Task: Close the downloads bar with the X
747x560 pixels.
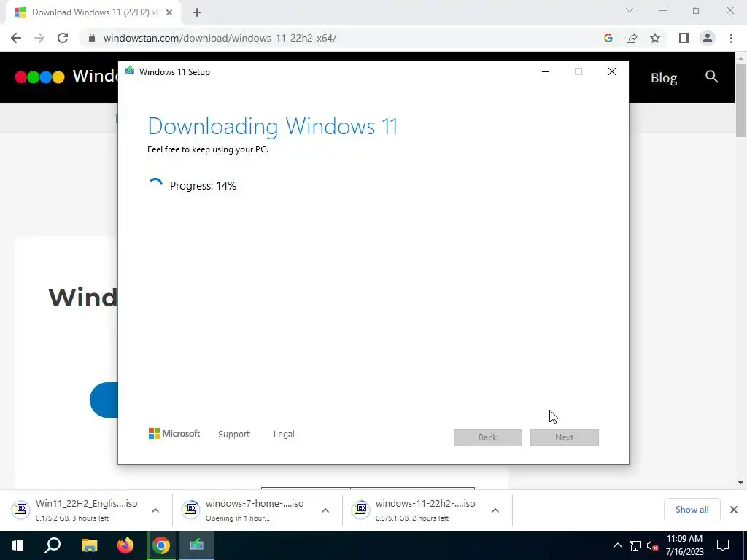Action: 734,510
